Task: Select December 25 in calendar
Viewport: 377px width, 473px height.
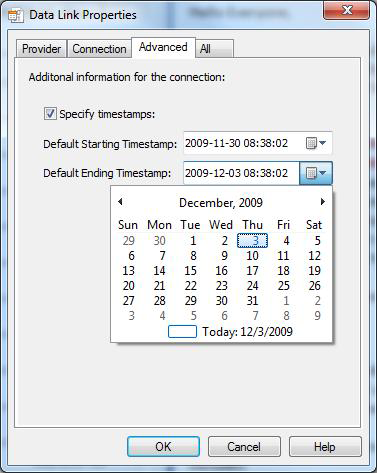Action: tap(283, 286)
